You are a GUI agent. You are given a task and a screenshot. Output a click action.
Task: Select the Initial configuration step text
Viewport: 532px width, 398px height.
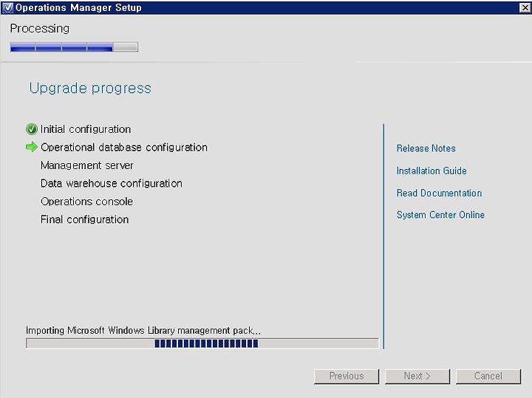[86, 129]
